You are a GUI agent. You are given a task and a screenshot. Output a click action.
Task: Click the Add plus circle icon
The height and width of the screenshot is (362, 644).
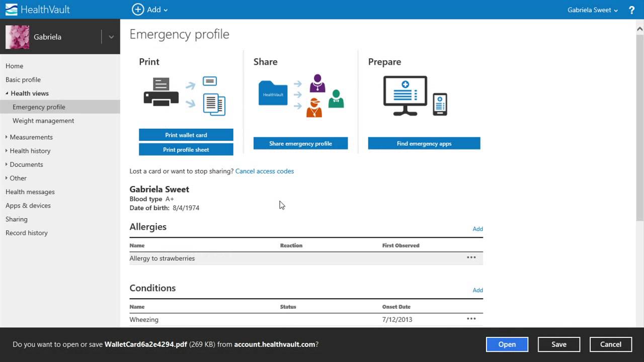click(137, 10)
